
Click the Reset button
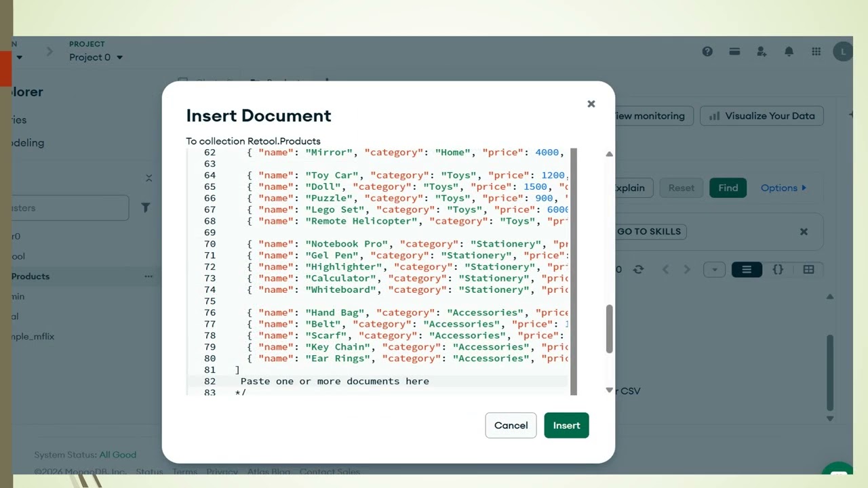pyautogui.click(x=681, y=188)
